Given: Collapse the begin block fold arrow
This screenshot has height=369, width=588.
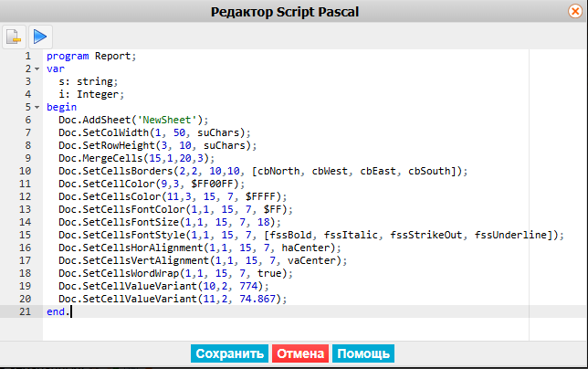Looking at the screenshot, I should tap(37, 107).
